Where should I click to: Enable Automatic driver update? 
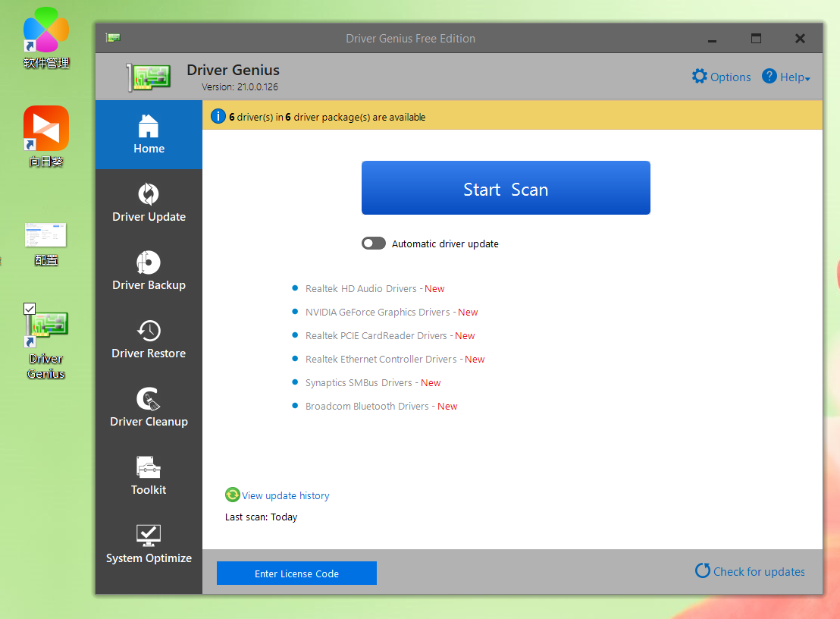[373, 243]
